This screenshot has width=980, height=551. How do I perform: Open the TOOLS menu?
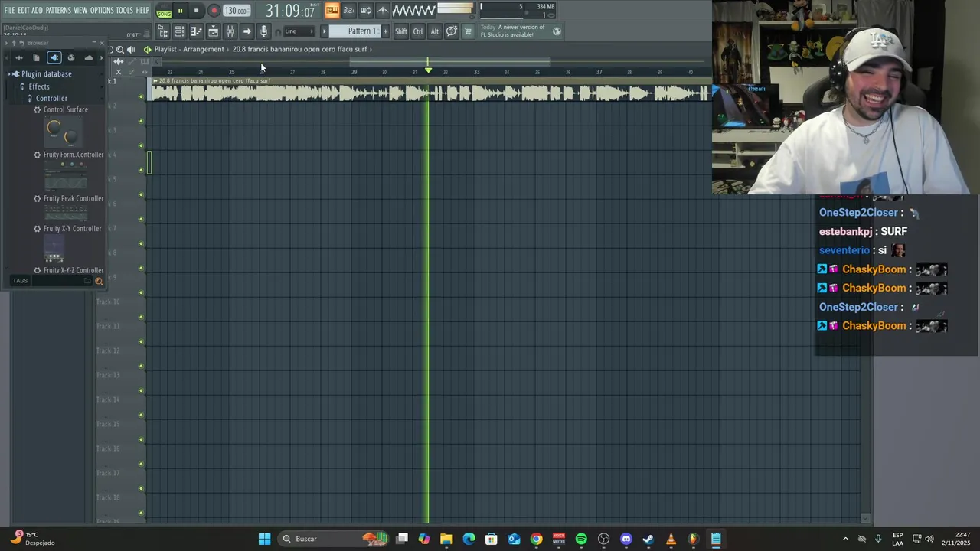[x=124, y=11]
